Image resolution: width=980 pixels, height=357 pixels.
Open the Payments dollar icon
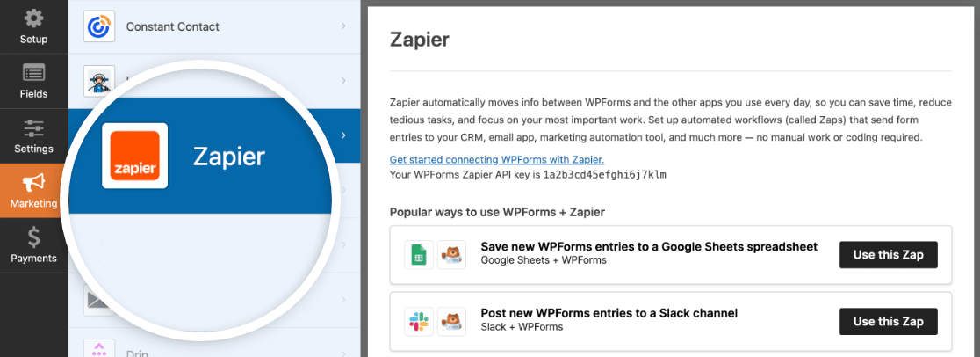(33, 238)
